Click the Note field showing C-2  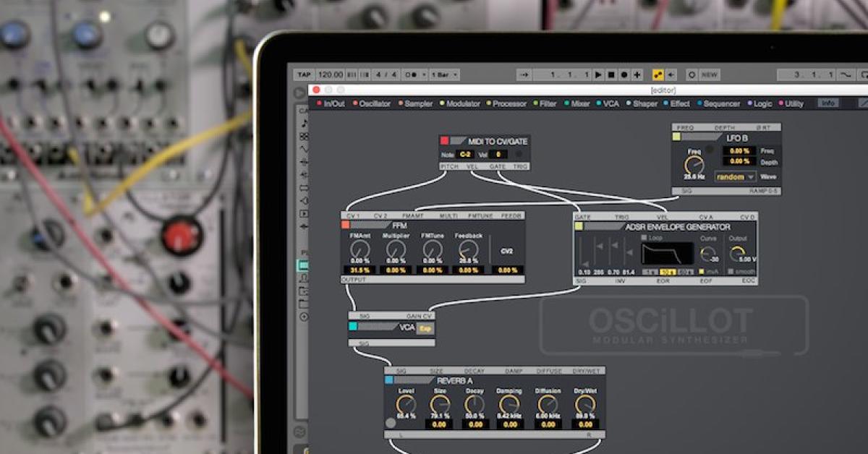pyautogui.click(x=465, y=154)
